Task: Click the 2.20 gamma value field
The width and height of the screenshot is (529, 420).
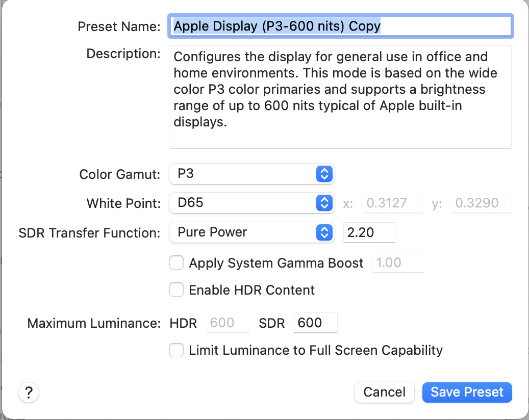Action: point(369,232)
